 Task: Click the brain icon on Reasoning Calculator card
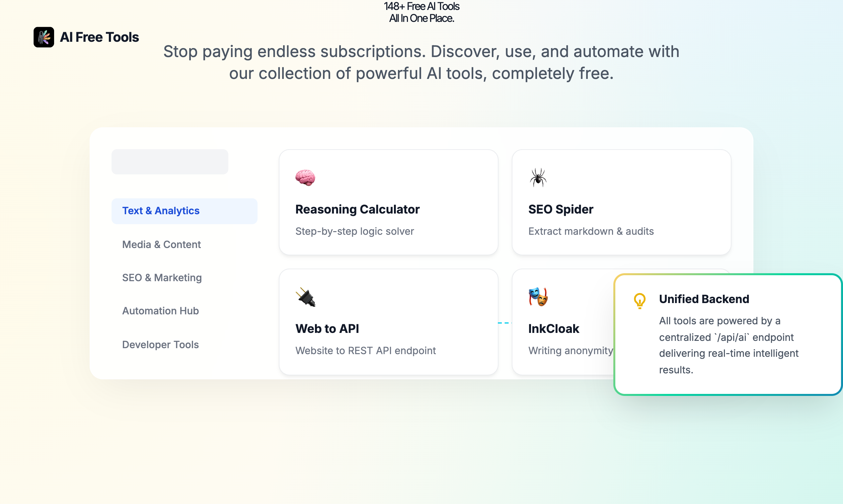coord(305,178)
